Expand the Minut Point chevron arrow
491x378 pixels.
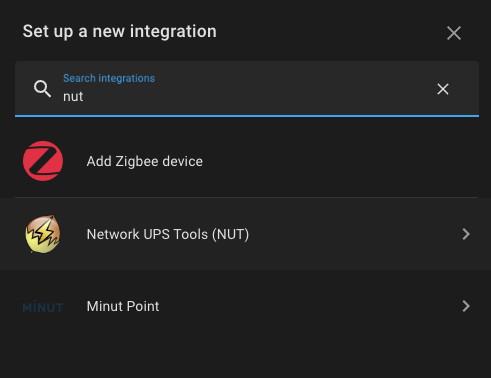coord(466,306)
